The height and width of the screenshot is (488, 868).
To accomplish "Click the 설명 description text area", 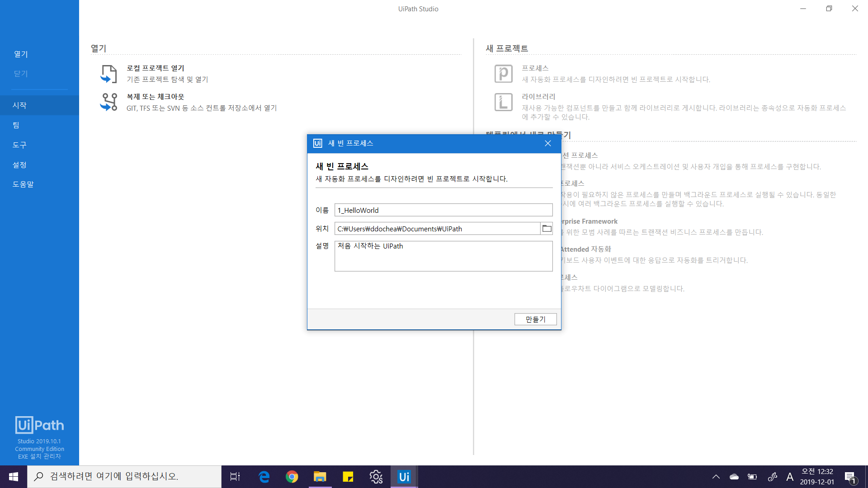I will [443, 256].
